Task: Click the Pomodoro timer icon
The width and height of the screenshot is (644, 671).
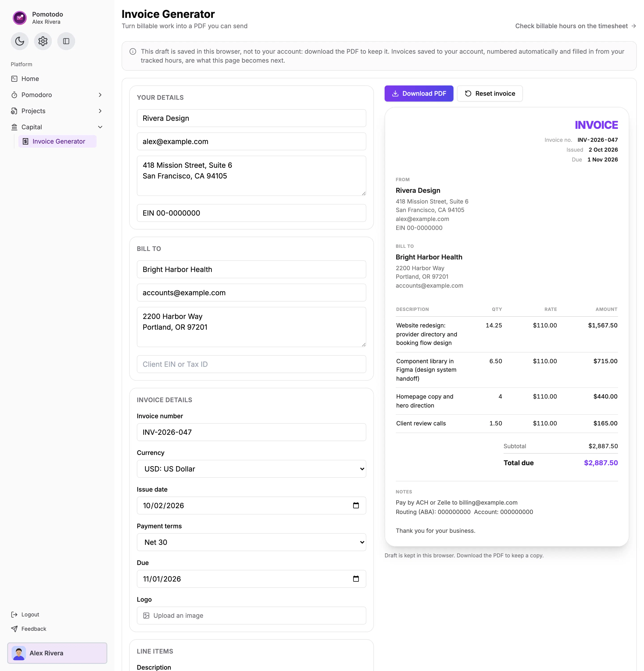Action: point(14,95)
